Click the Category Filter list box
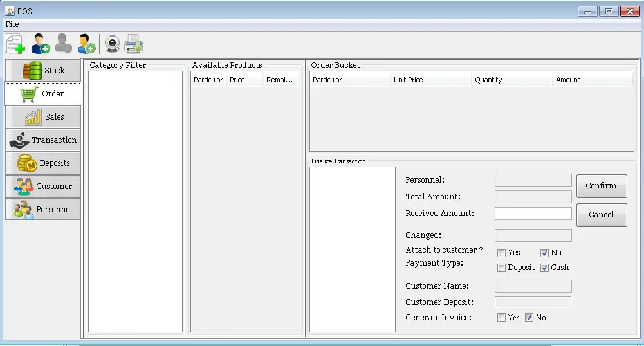This screenshot has height=346, width=644. pos(135,201)
